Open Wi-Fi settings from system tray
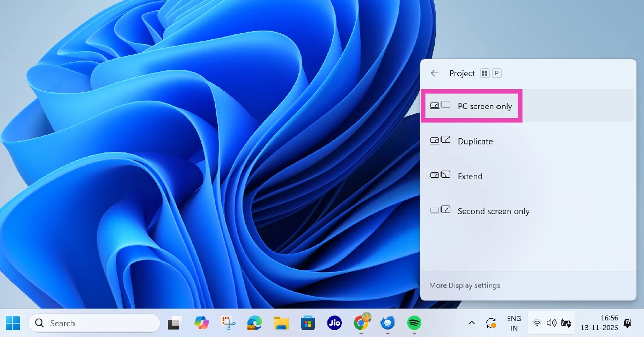This screenshot has height=337, width=644. 537,323
